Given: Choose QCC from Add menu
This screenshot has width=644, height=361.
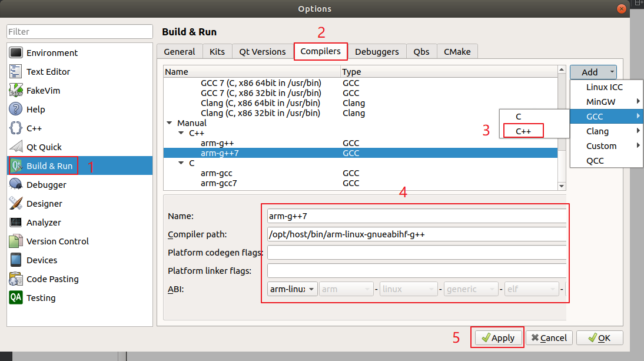Looking at the screenshot, I should [606, 161].
